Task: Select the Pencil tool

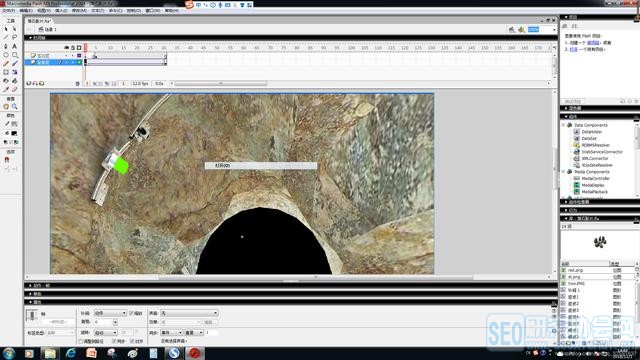Action: 6,63
